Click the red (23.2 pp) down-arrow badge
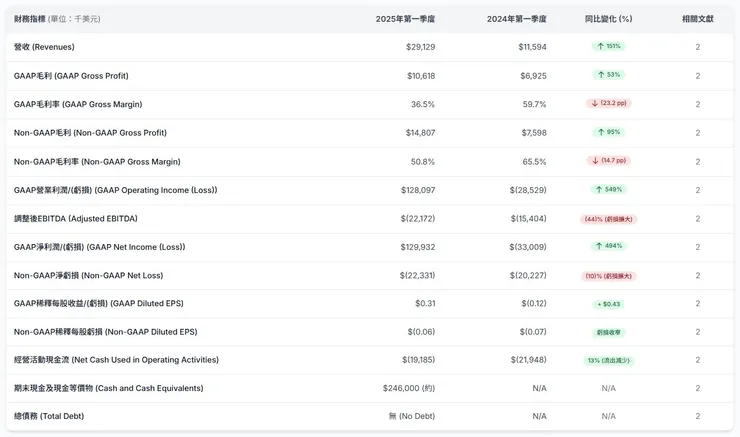Viewport: 740px width, 437px height. click(608, 103)
